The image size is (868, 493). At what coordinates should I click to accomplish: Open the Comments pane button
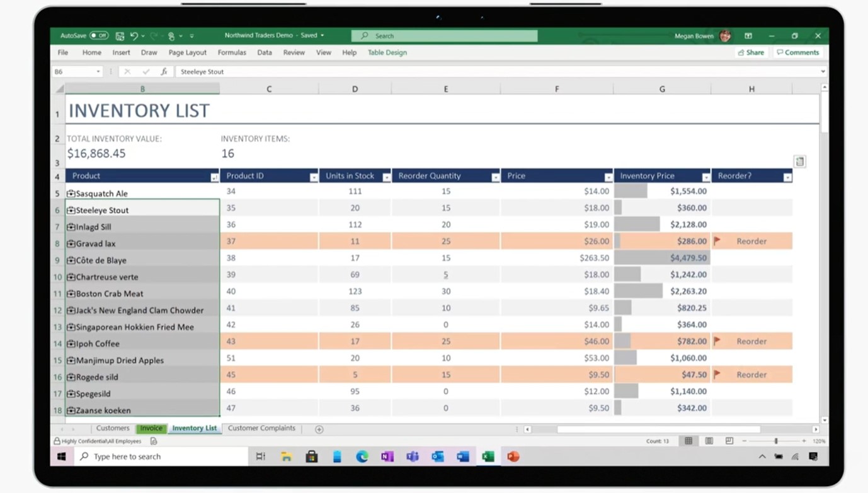(798, 53)
